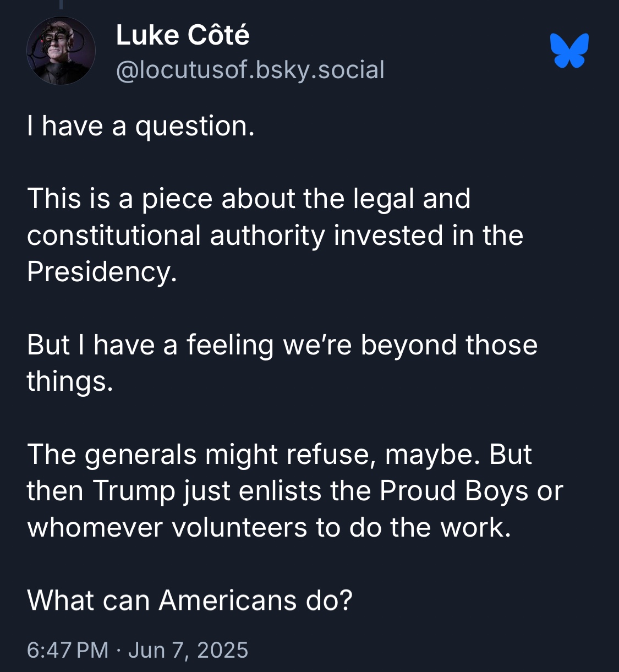Image resolution: width=619 pixels, height=672 pixels.
Task: Click "whomever volunteers to do the work."
Action: (269, 527)
